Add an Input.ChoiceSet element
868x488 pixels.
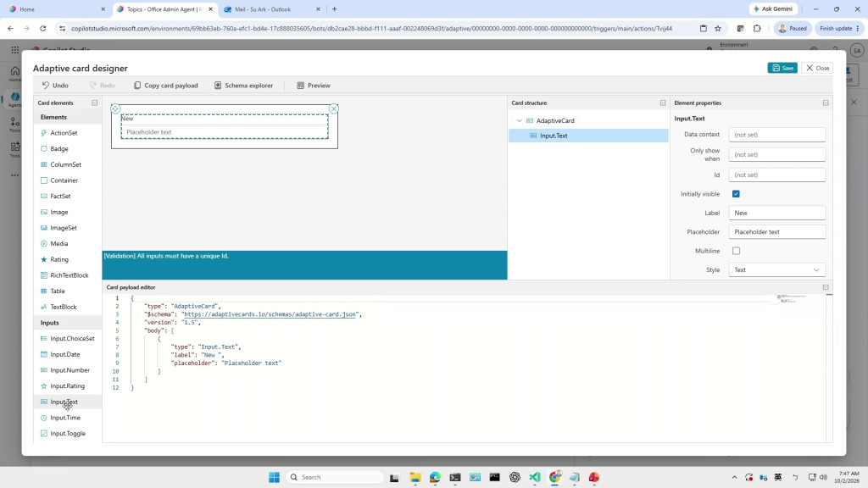point(72,339)
